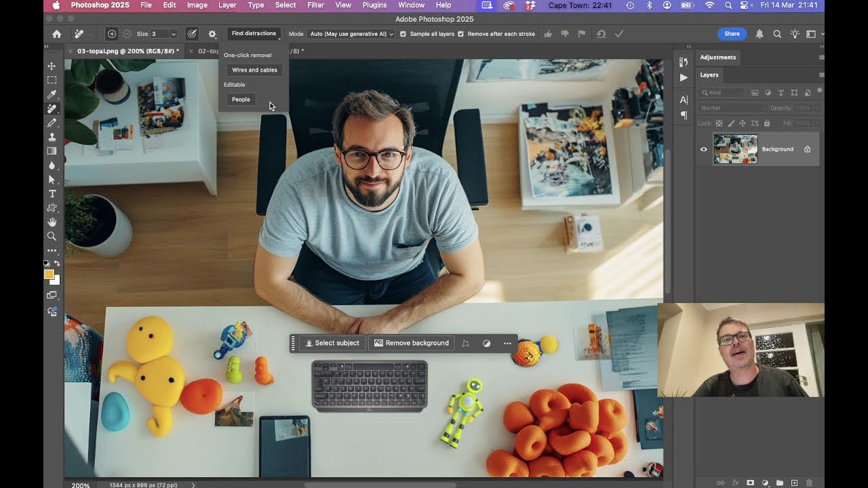Select the Hand tool
Image resolution: width=868 pixels, height=488 pixels.
52,222
